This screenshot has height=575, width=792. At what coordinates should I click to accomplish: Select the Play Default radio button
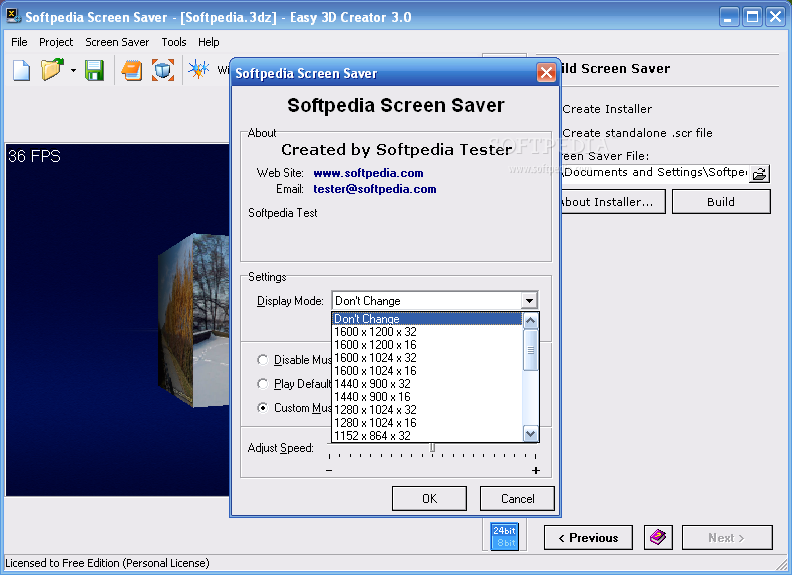[x=262, y=384]
